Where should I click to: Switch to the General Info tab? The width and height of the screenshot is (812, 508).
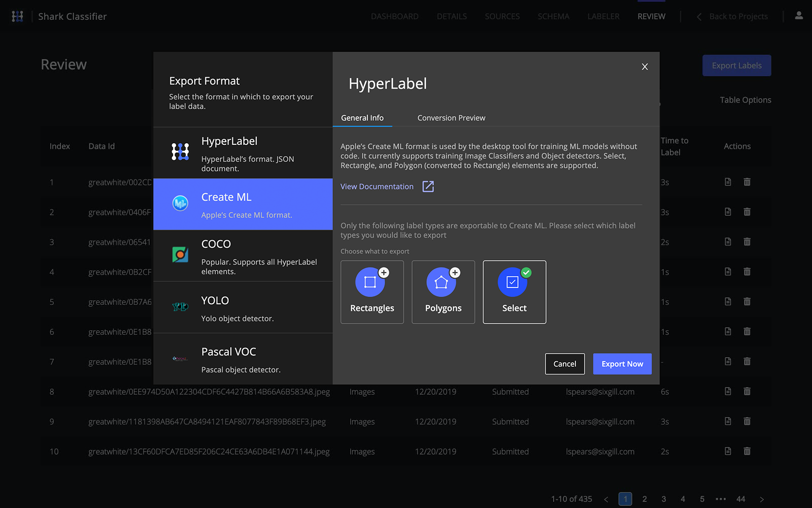point(362,118)
